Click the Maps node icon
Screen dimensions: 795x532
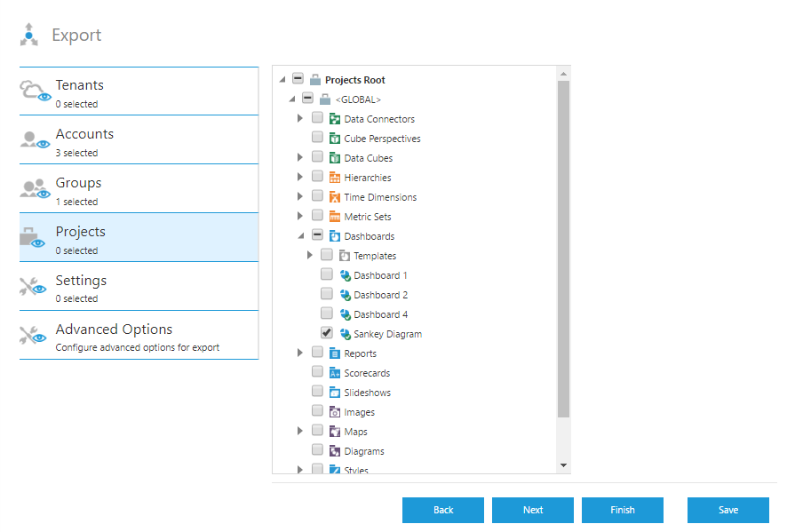[335, 432]
